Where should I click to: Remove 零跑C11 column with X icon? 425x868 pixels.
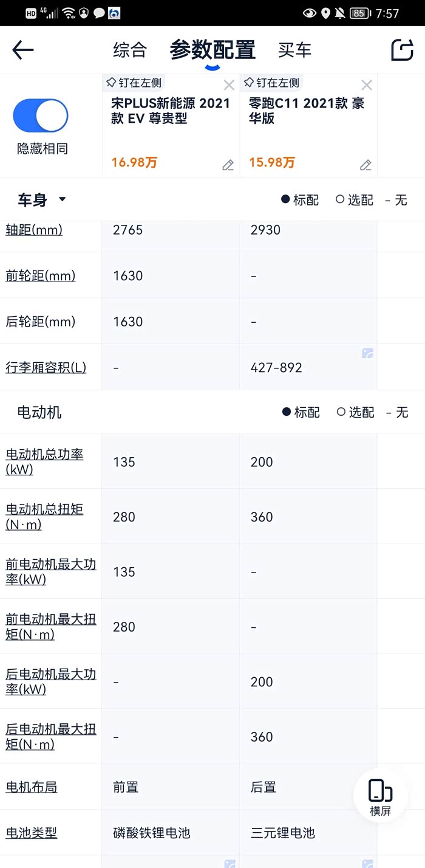coord(367,85)
